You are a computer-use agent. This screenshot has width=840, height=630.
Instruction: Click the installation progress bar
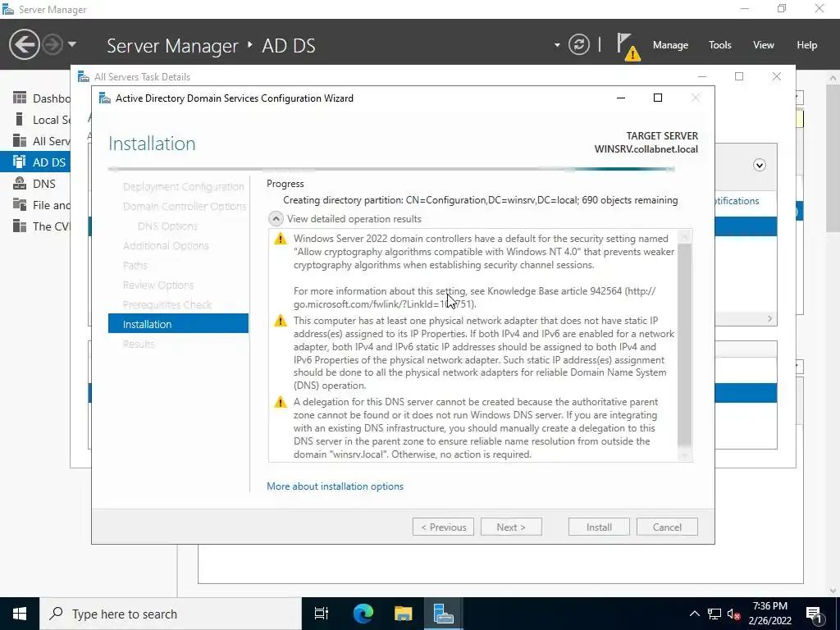pyautogui.click(x=391, y=169)
